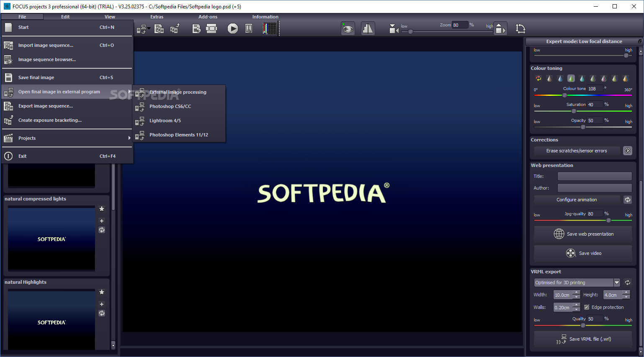Open the Extras menu
This screenshot has height=357, width=644.
coord(157,17)
